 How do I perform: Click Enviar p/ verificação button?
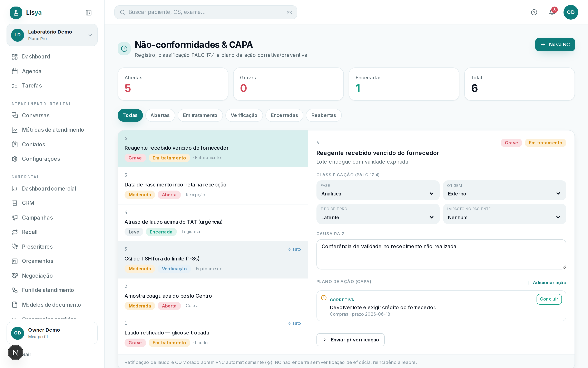[x=350, y=340]
